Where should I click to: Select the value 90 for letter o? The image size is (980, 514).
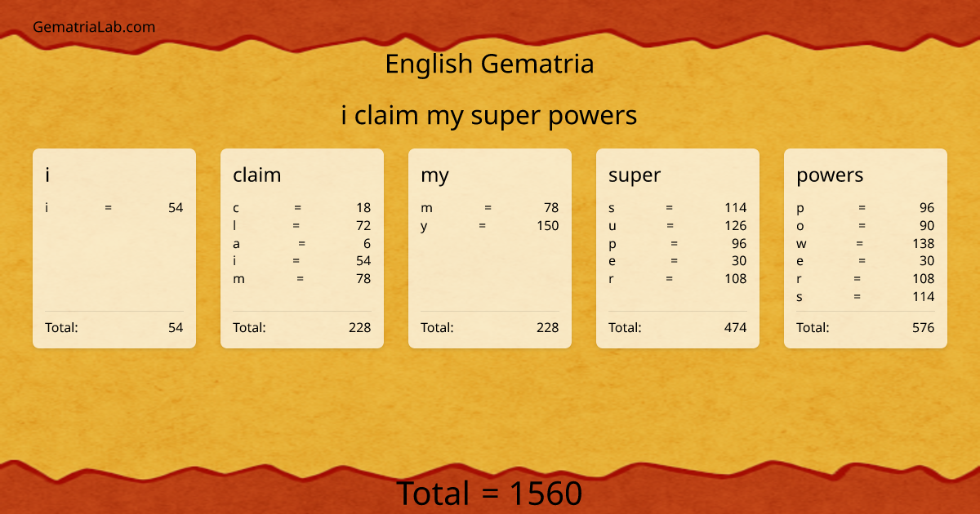(x=927, y=226)
